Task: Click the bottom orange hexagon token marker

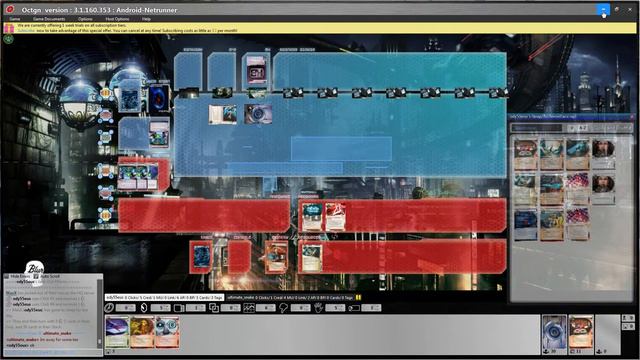Action: click(106, 214)
